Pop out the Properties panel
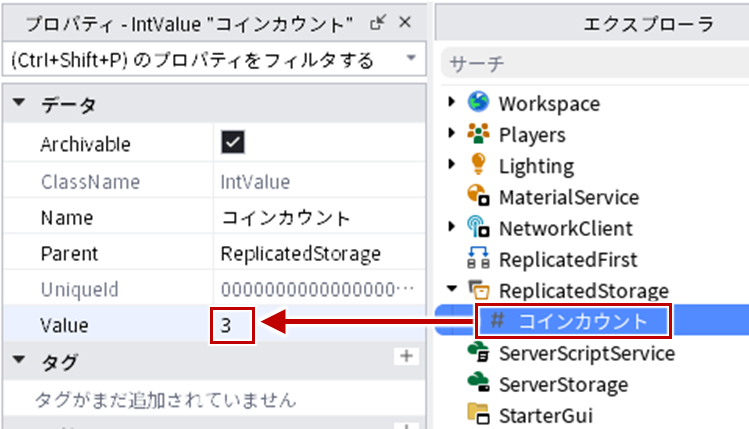The height and width of the screenshot is (429, 749). (377, 22)
